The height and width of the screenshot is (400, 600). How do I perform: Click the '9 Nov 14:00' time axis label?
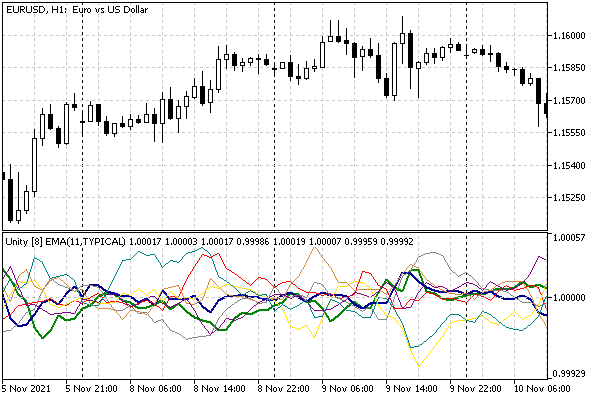411,389
